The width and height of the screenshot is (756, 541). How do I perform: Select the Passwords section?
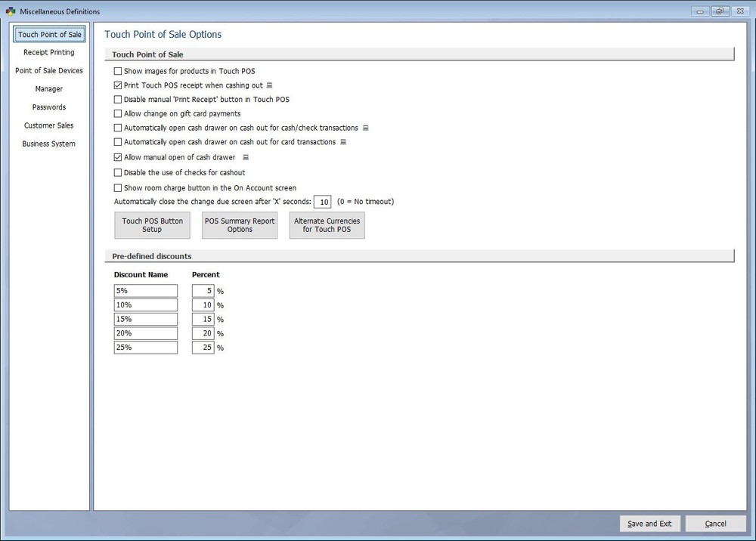pos(48,107)
